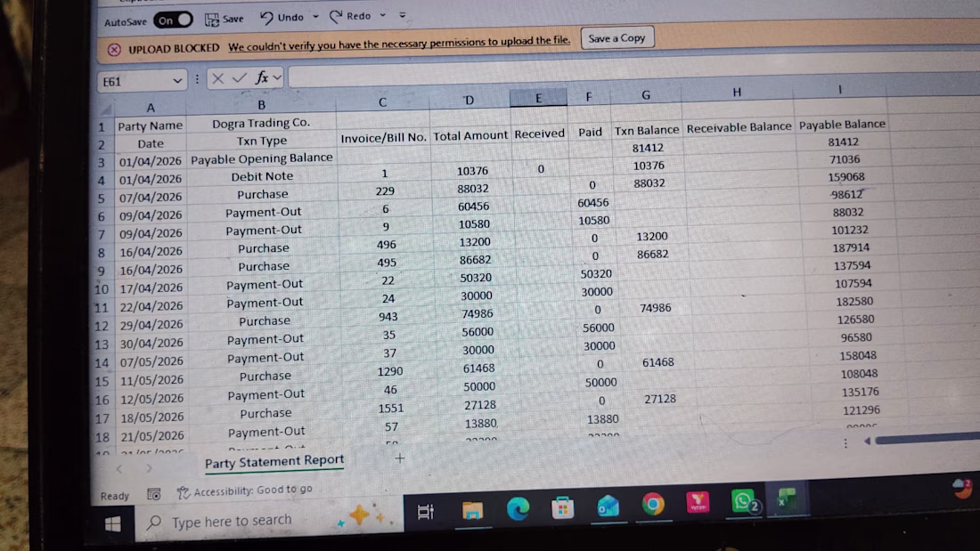The image size is (980, 551).
Task: Click Accessibility: Good to go in status bar
Action: [244, 491]
